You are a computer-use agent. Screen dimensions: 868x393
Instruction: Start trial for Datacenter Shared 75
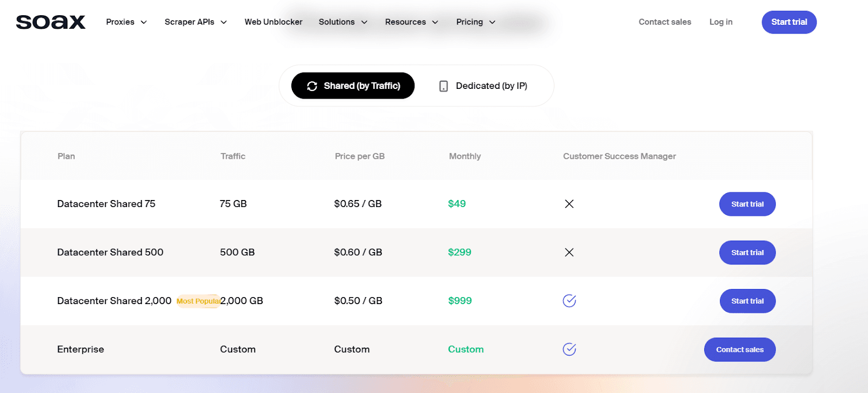click(x=748, y=204)
